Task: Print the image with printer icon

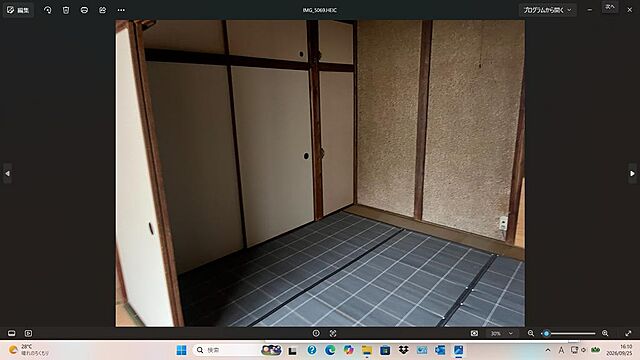Action: (84, 10)
